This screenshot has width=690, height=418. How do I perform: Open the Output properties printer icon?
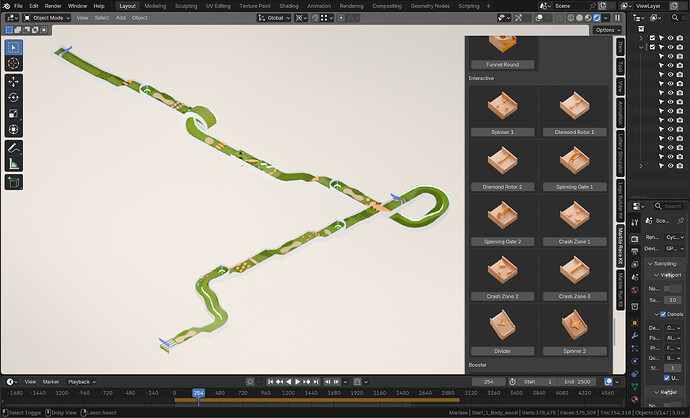tap(635, 252)
